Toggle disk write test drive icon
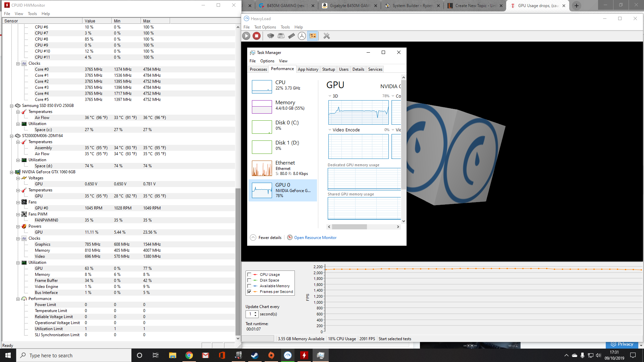 281,36
